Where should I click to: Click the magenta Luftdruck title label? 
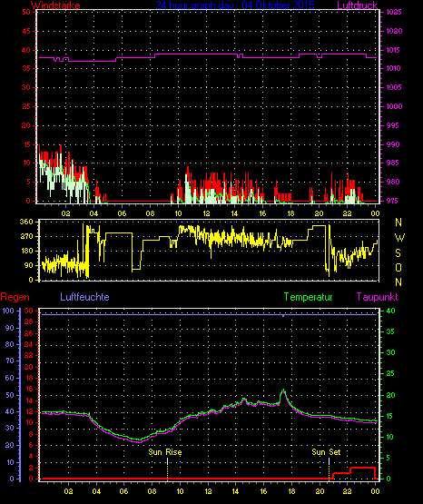coord(357,5)
